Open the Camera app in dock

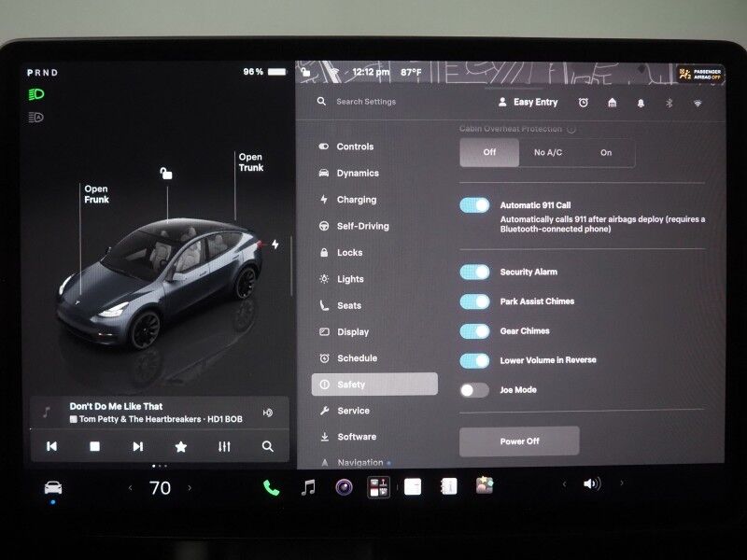click(344, 487)
